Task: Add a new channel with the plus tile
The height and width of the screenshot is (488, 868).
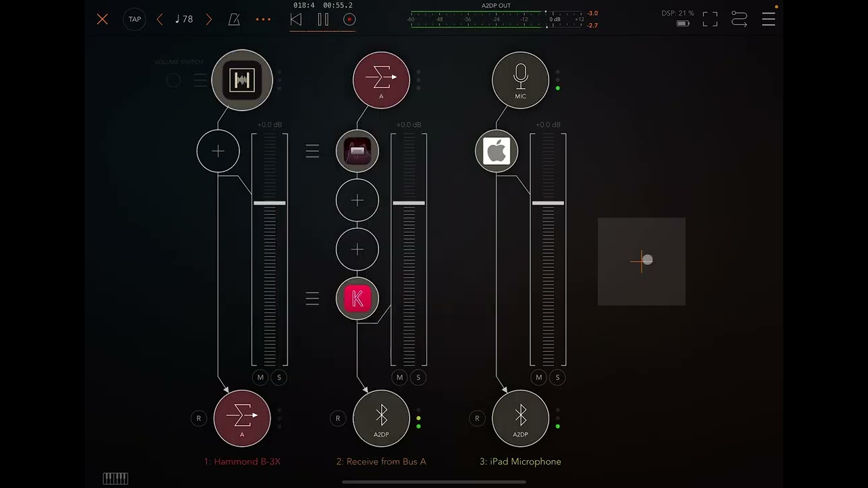Action: click(x=642, y=261)
